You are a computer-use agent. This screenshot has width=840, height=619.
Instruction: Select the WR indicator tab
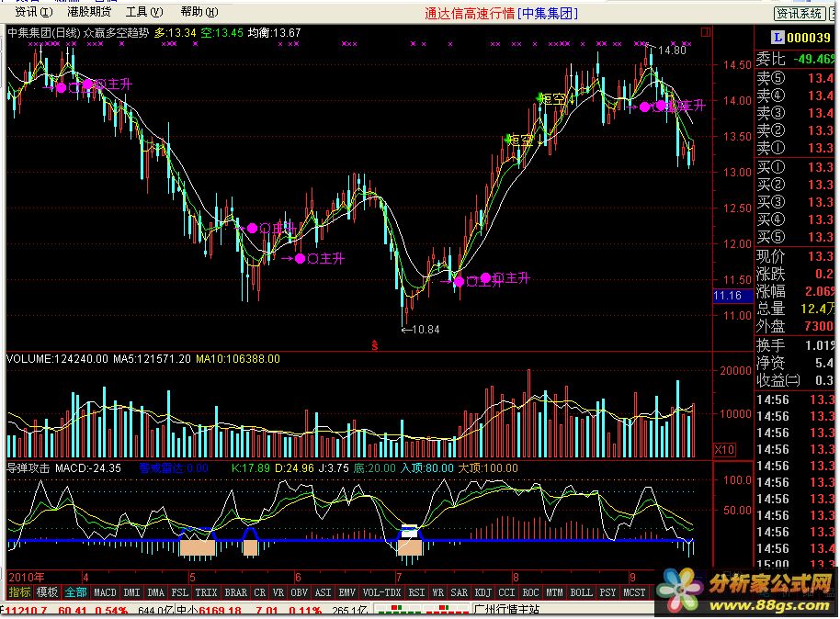438,592
